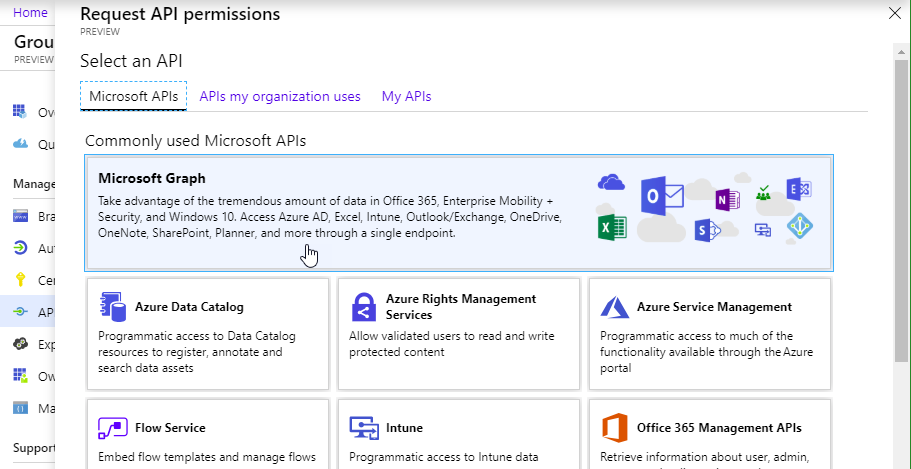Switch to the Microsoft APIs tab
Screen dimensions: 911x469
[133, 96]
